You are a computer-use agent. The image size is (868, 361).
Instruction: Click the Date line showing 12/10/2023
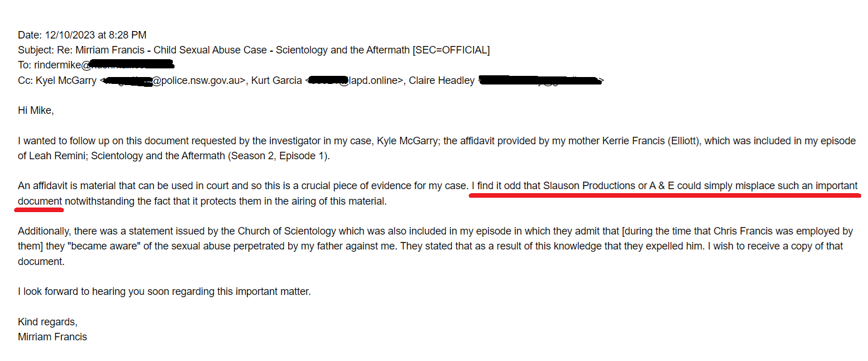(x=82, y=36)
